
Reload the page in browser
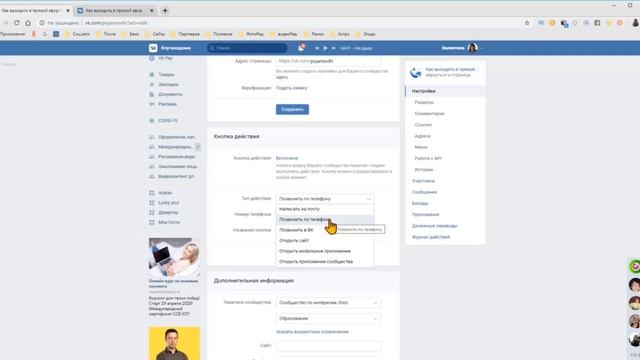point(17,23)
